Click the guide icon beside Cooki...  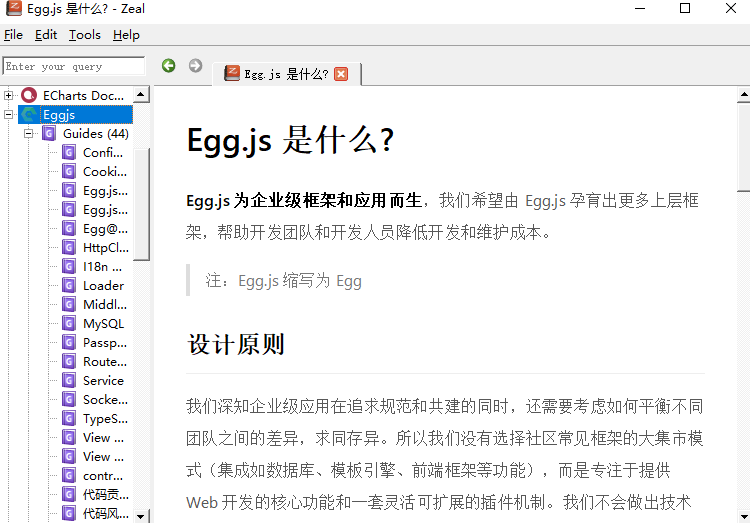pyautogui.click(x=69, y=171)
